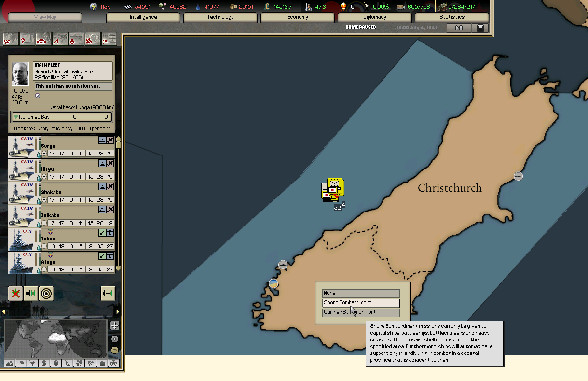The width and height of the screenshot is (588, 381).
Task: Open the land units tank icon list
Action: click(43, 39)
